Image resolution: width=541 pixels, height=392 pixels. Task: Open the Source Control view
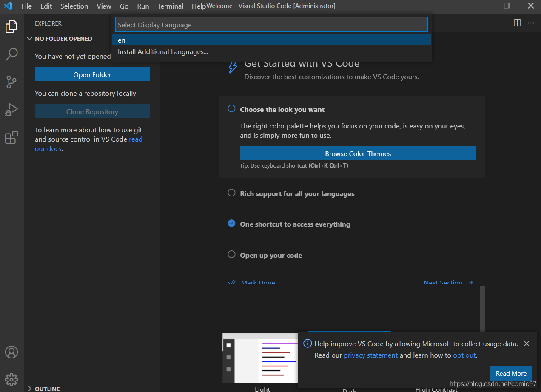(x=11, y=82)
